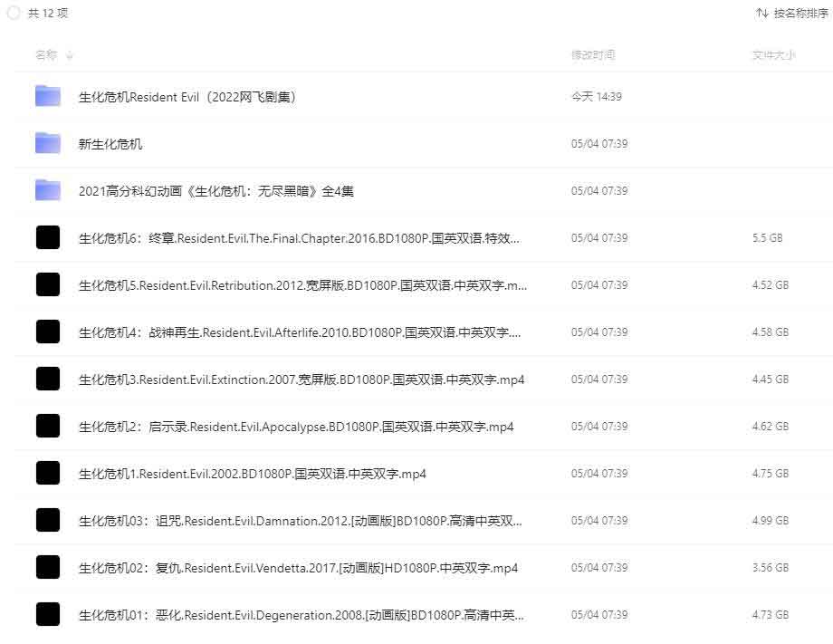Click thumbnail of 生化危机1 2002 file
Image resolution: width=833 pixels, height=644 pixels.
tap(48, 474)
